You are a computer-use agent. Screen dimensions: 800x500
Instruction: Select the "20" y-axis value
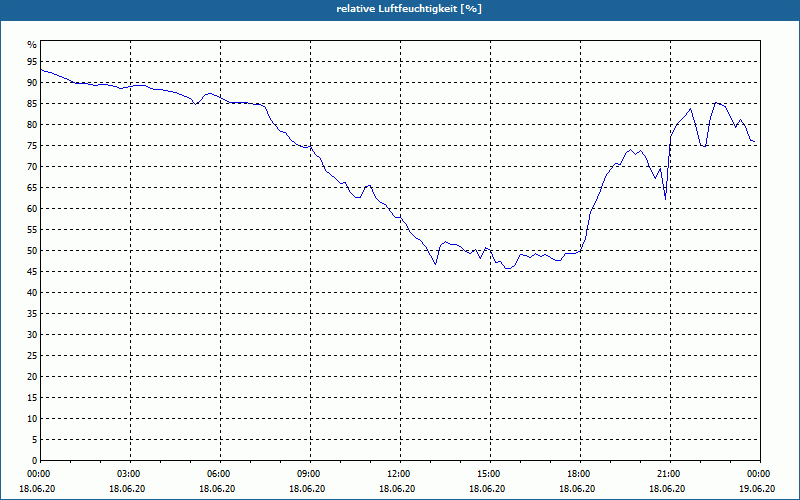[x=32, y=377]
